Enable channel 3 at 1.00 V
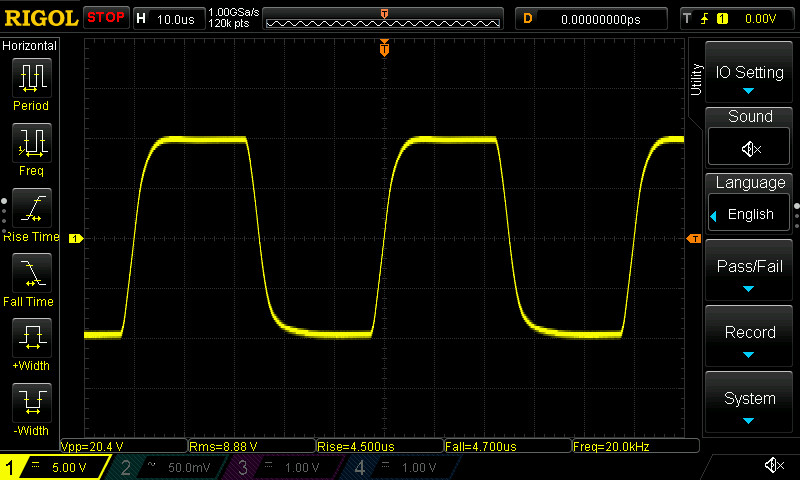The width and height of the screenshot is (800, 480). (x=282, y=467)
